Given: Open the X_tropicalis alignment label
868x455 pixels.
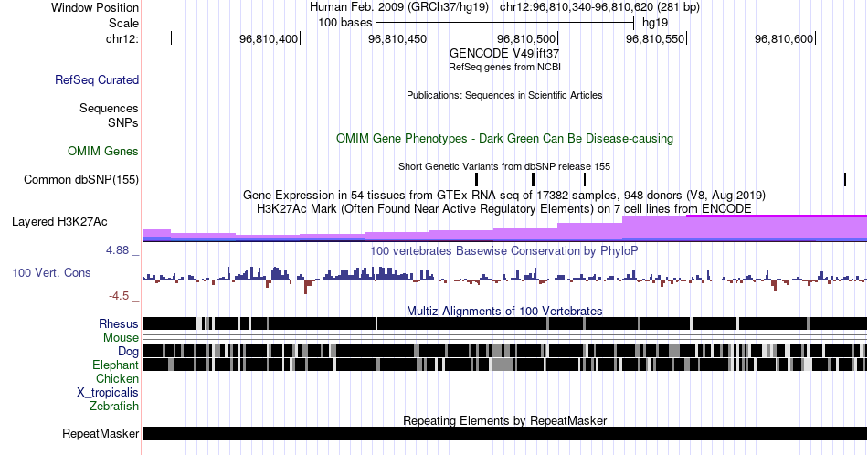Looking at the screenshot, I should [108, 393].
